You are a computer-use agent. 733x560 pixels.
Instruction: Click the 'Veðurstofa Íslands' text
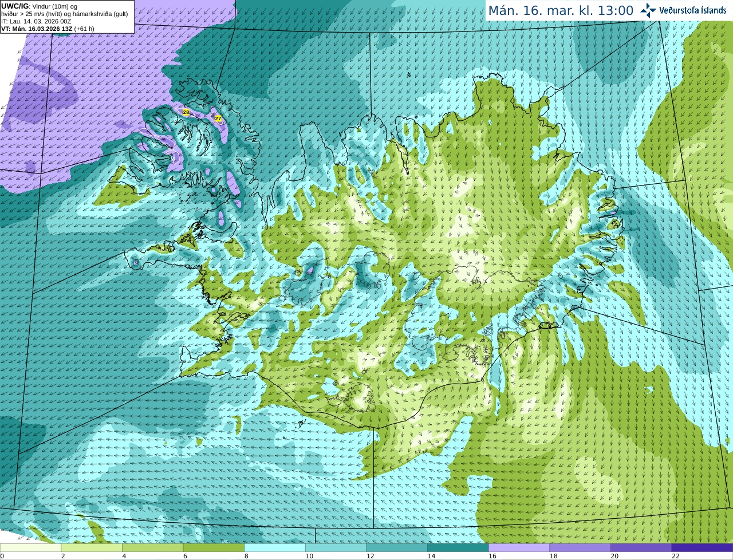(692, 10)
